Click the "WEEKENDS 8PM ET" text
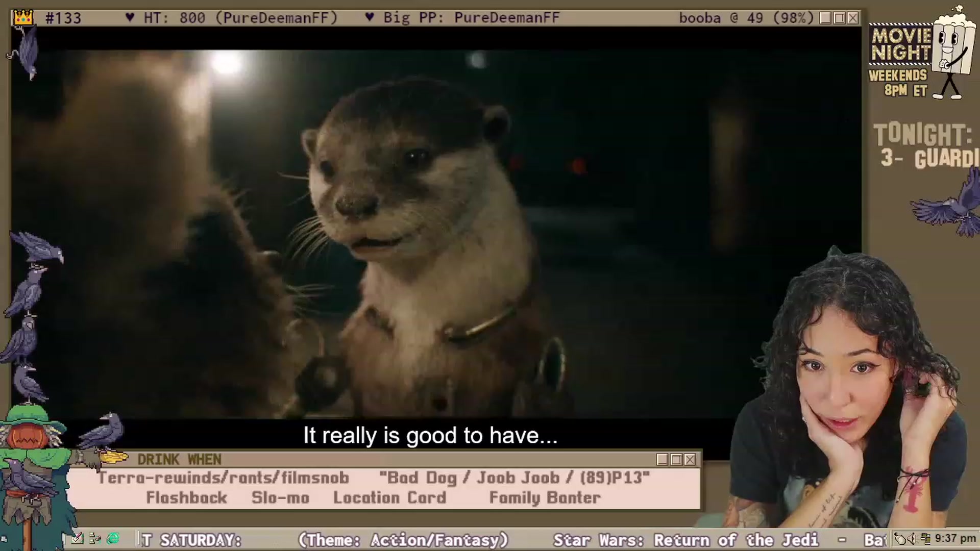The image size is (980, 551). (x=898, y=83)
